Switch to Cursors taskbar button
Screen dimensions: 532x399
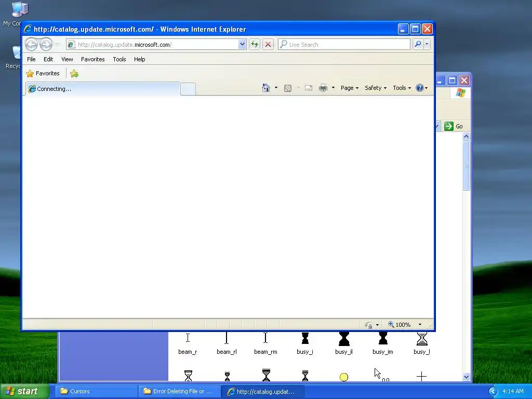(x=96, y=391)
